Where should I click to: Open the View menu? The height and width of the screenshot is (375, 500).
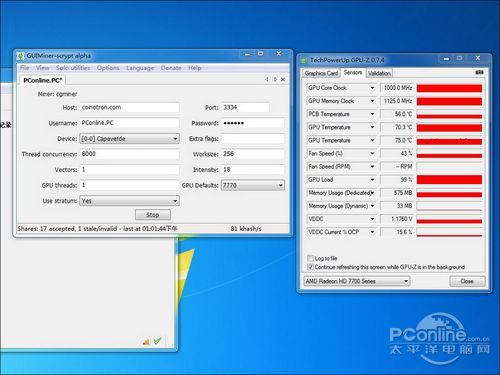tap(42, 68)
